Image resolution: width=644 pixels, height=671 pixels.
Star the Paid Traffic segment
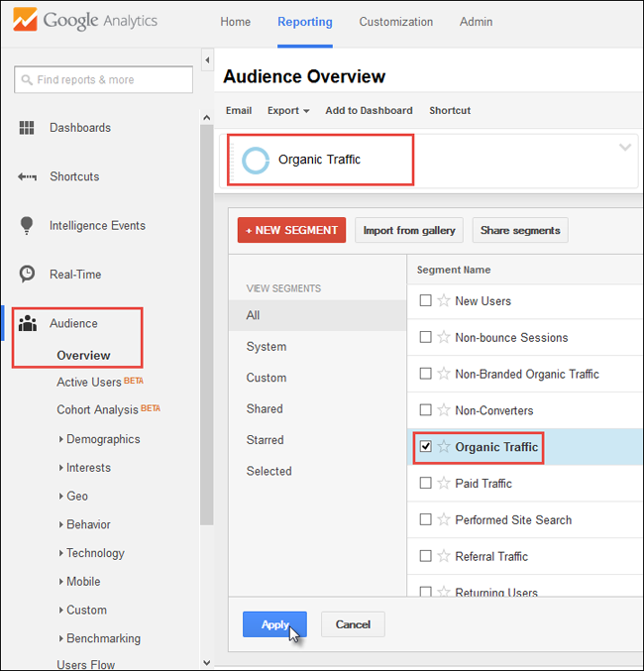pyautogui.click(x=444, y=484)
